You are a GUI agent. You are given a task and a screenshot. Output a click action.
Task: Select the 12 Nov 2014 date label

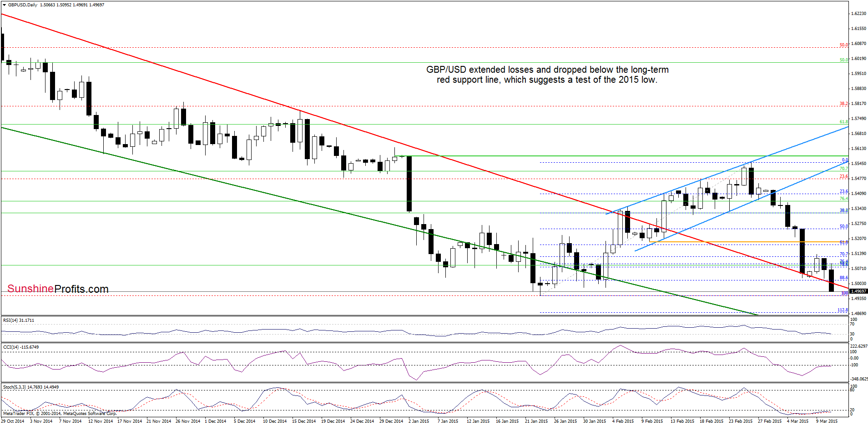pos(101,421)
